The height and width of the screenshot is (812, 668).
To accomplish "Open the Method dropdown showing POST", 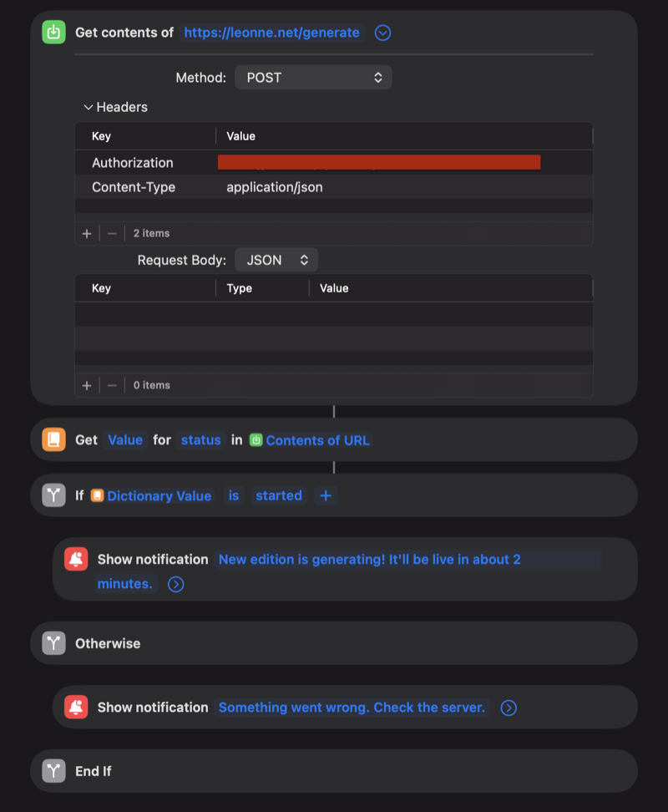I will tap(313, 77).
